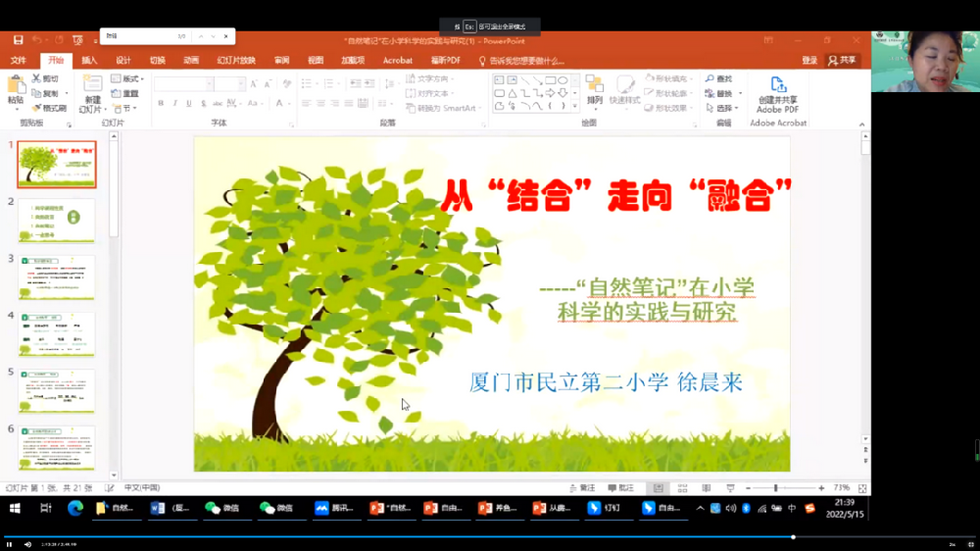
Task: Decrease list indent level
Action: [x=355, y=83]
